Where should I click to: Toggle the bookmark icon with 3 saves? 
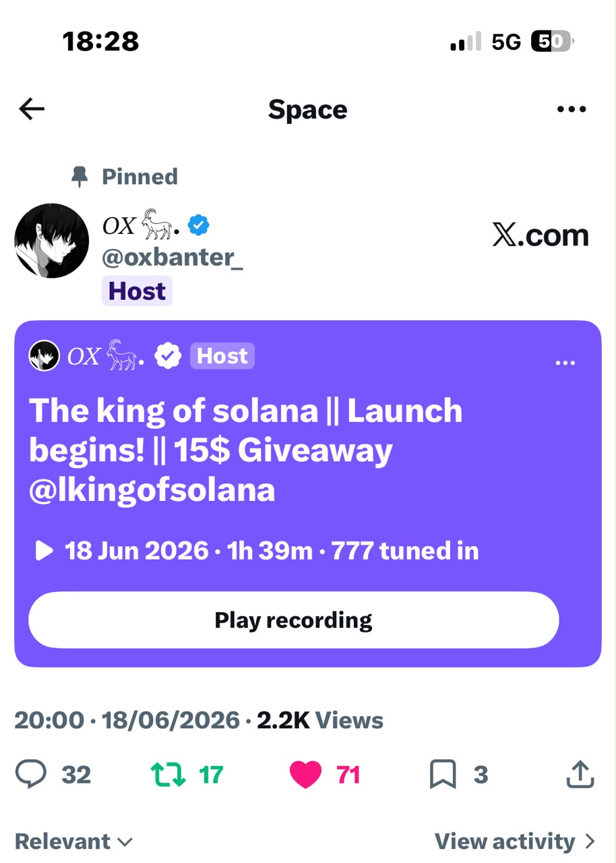(443, 775)
